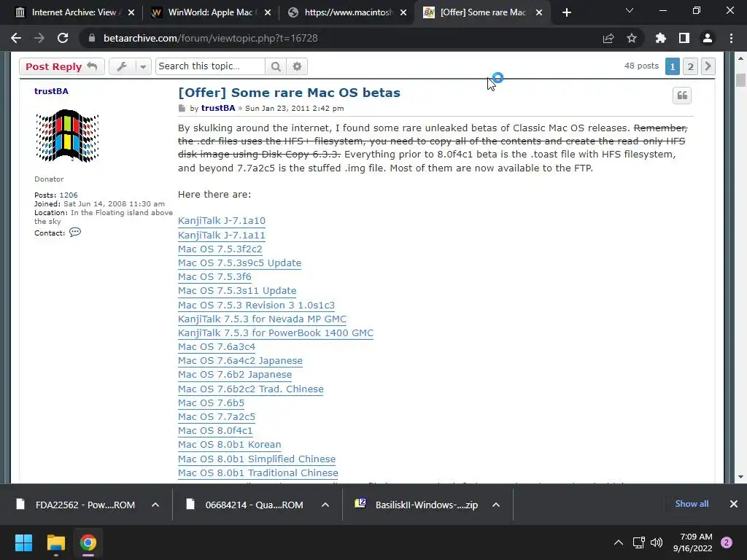Switch to macintosh URL tab
Viewport: 747px width, 560px height.
coord(347,12)
